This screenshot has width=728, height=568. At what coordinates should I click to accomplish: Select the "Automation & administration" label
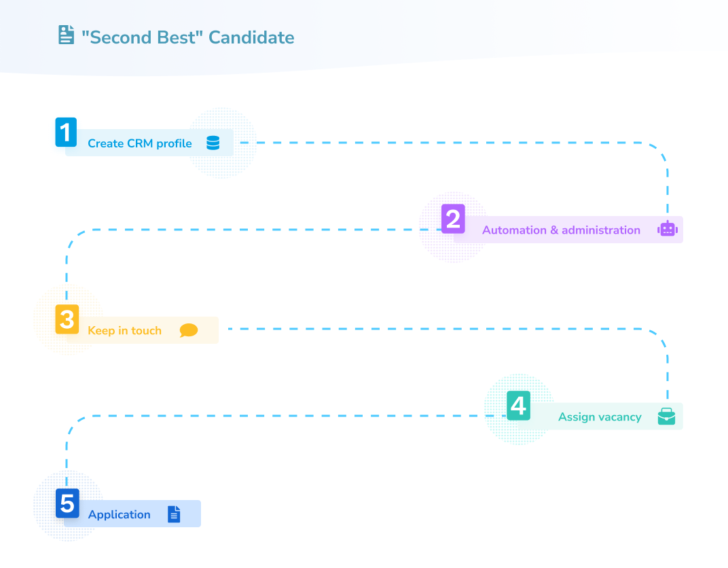click(x=561, y=230)
